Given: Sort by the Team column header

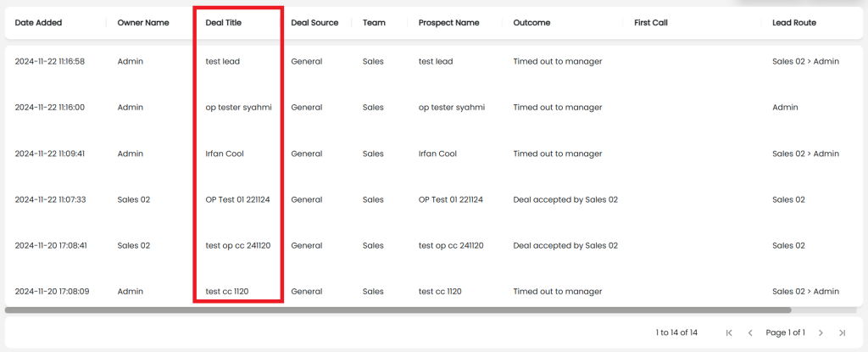Looking at the screenshot, I should point(374,23).
